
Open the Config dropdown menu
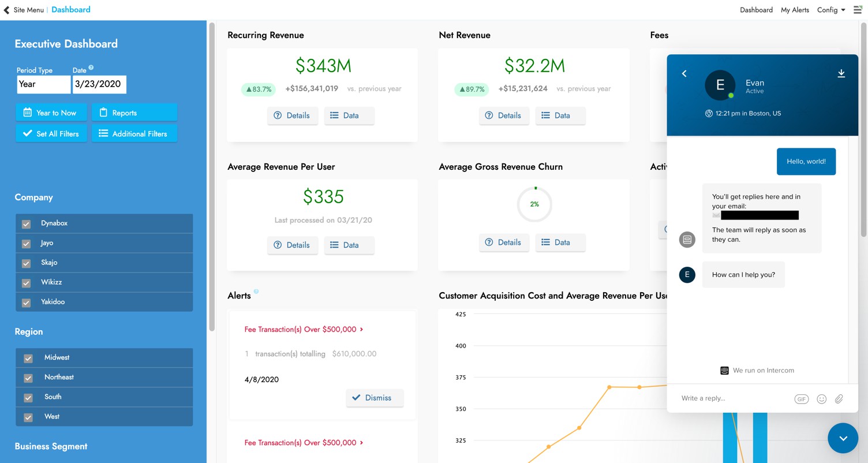pyautogui.click(x=830, y=10)
